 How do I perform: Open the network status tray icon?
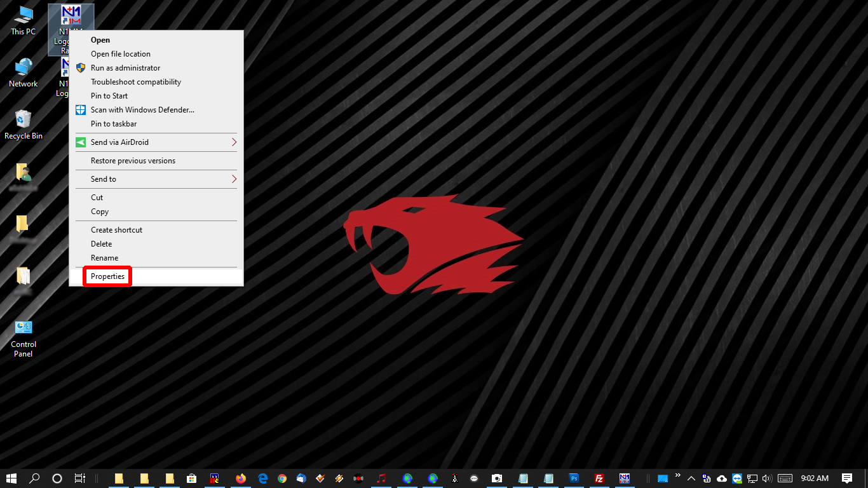tap(752, 478)
